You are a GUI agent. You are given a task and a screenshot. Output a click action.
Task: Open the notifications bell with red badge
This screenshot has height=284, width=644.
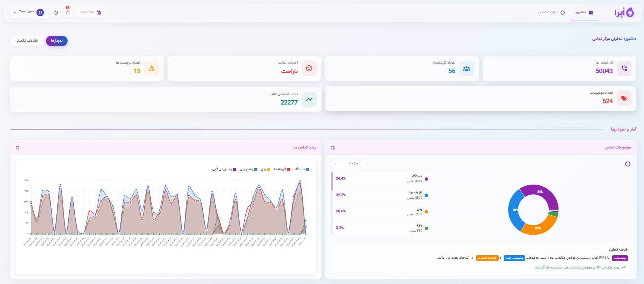pos(68,13)
